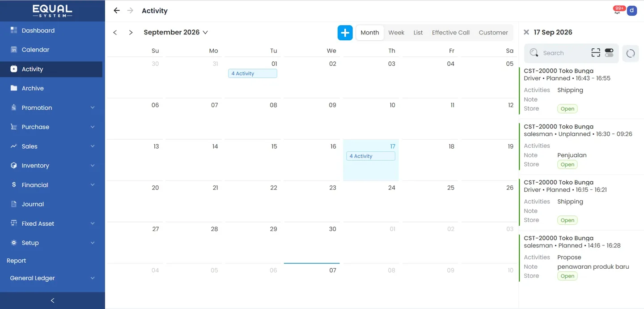Go to next month
Image resolution: width=644 pixels, height=309 pixels.
point(131,33)
